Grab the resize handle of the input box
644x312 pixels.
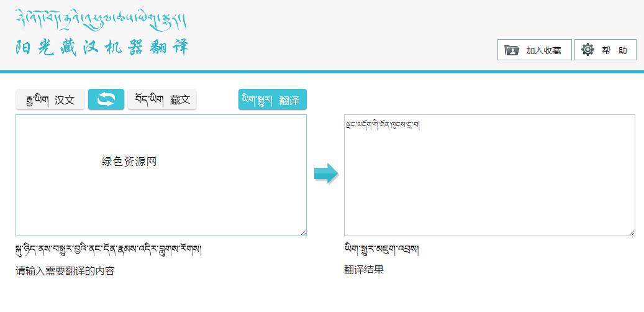click(302, 232)
